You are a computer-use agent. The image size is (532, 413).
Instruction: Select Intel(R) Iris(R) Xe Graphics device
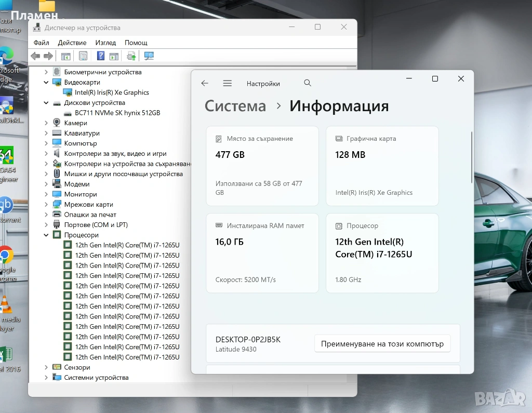pyautogui.click(x=112, y=92)
